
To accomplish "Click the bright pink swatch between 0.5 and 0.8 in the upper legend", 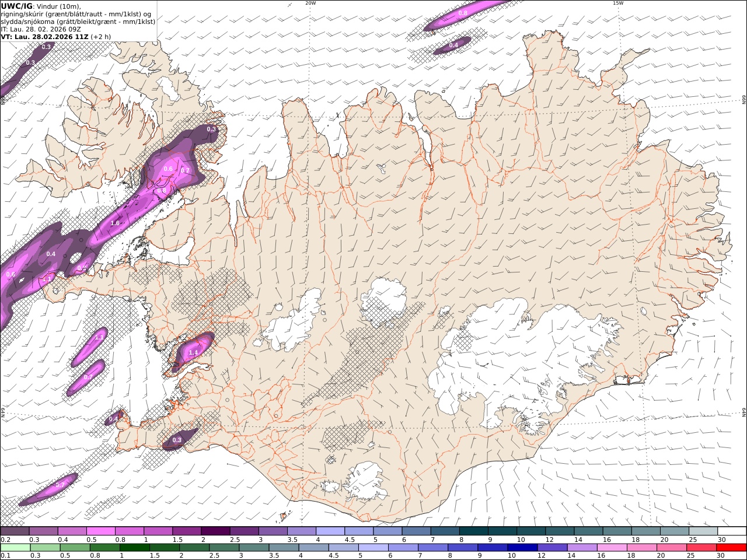I will point(100,531).
